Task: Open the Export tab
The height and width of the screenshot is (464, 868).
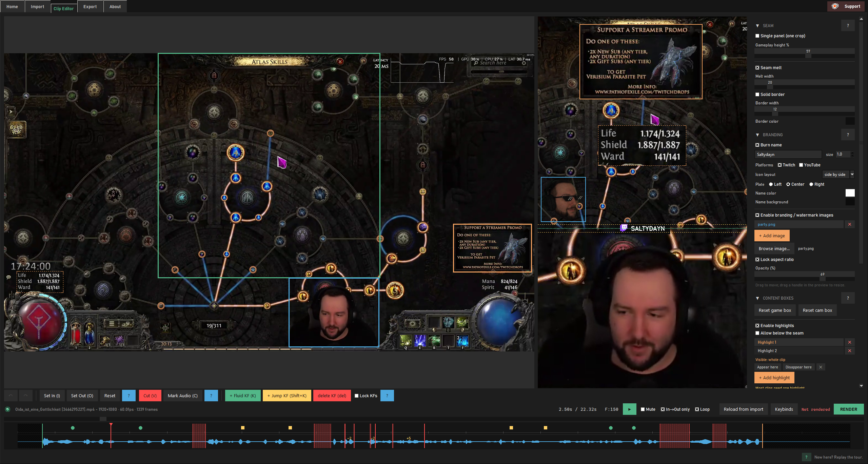Action: 90,6
